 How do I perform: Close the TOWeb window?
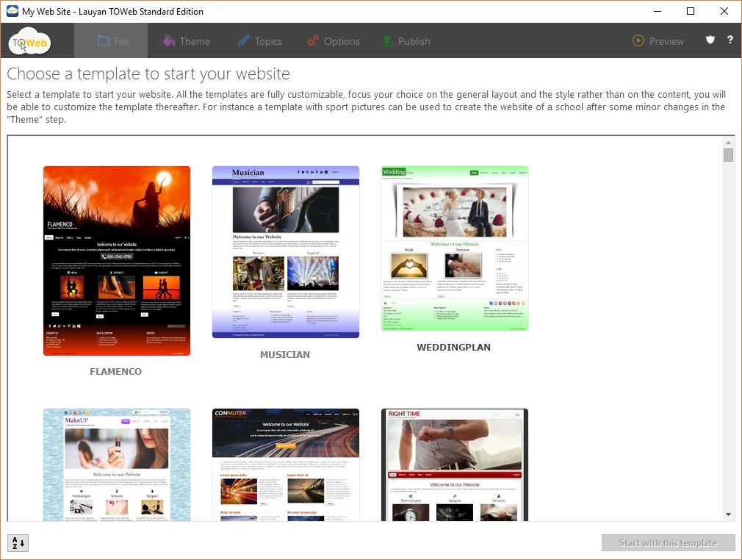click(724, 11)
